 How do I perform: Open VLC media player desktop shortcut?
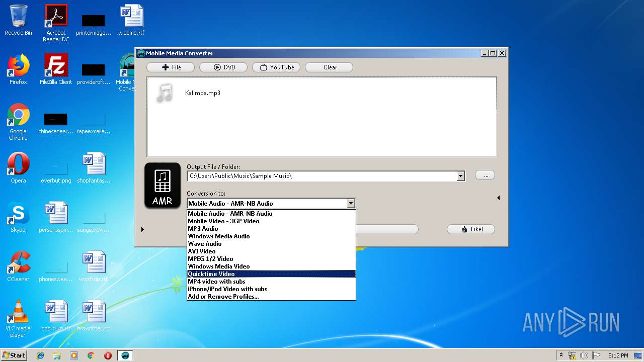[x=18, y=319]
